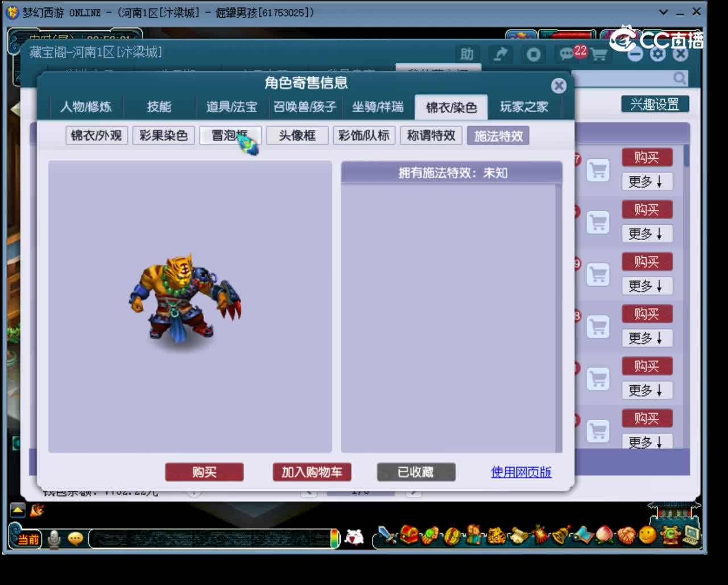Minimize the 藏宝阁 panel with minus icon

636,54
